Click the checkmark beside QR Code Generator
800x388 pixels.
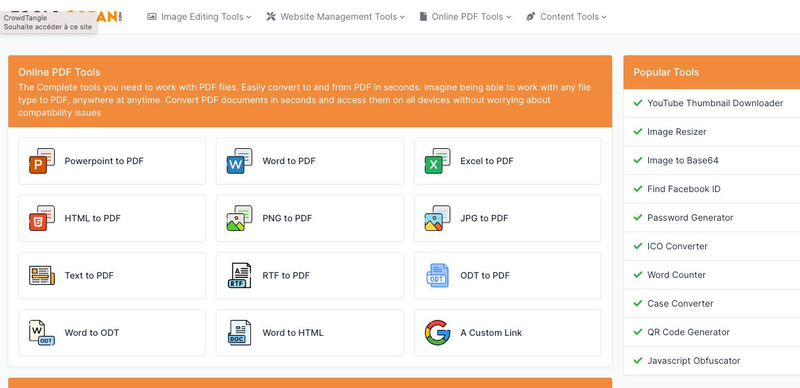tap(637, 332)
